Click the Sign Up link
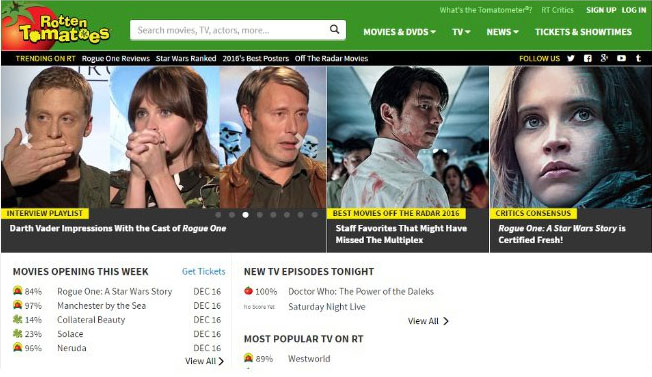Image resolution: width=652 pixels, height=377 pixels. pos(601,10)
